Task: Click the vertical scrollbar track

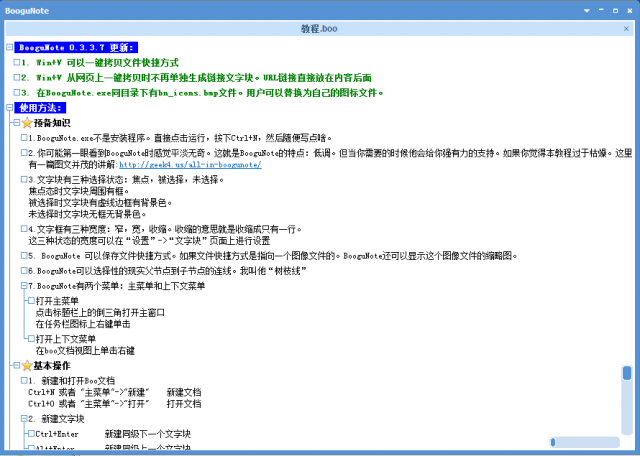Action: click(x=627, y=400)
